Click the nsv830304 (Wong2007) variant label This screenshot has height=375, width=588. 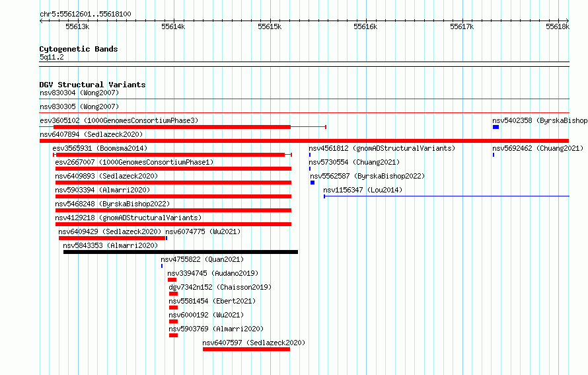tap(79, 93)
